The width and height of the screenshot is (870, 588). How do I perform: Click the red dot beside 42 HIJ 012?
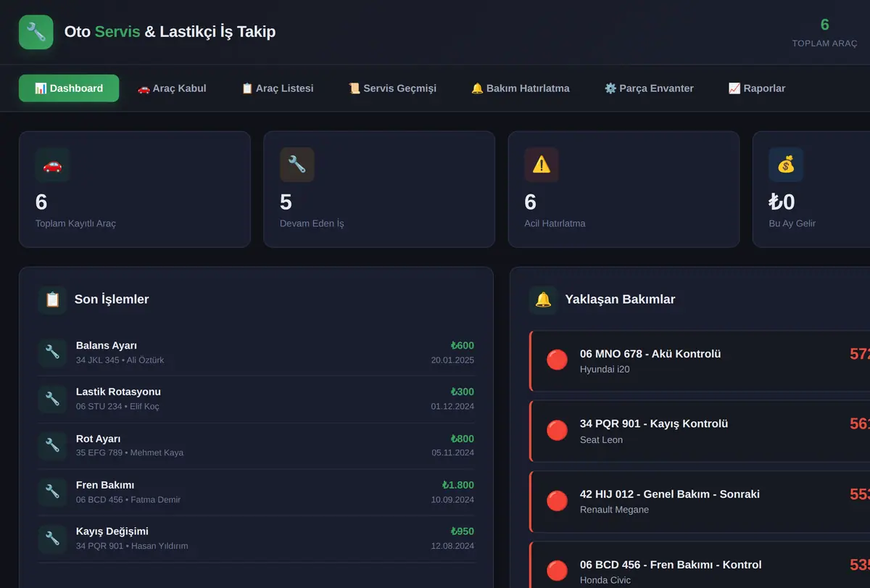click(x=557, y=500)
